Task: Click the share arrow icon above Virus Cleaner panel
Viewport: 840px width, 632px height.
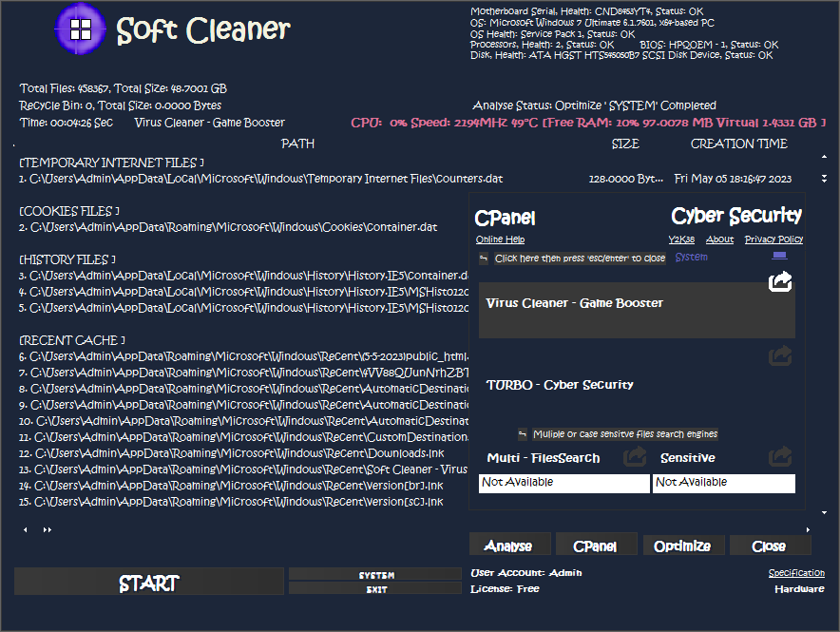Action: (x=780, y=281)
